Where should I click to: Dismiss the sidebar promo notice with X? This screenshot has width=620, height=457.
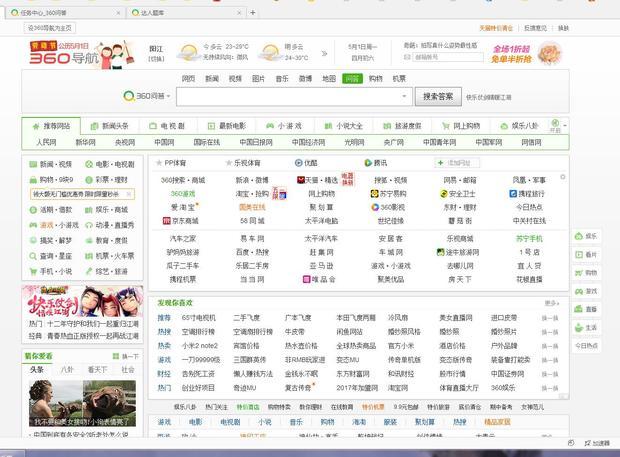[129, 194]
